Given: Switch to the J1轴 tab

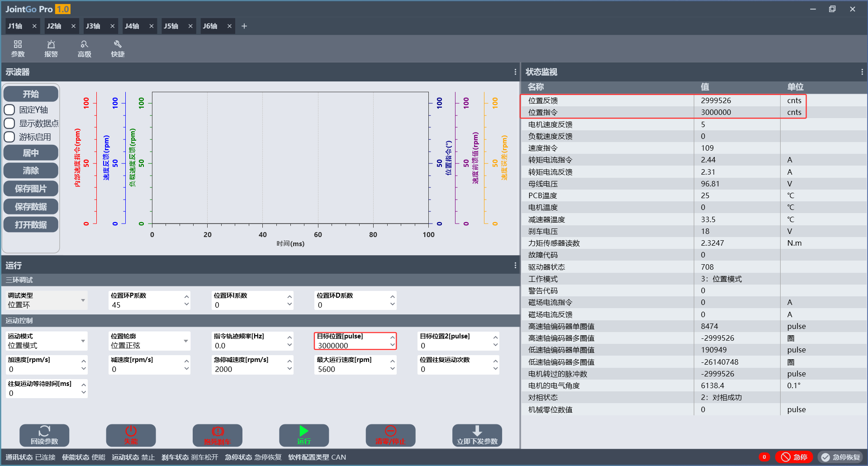Looking at the screenshot, I should point(16,26).
